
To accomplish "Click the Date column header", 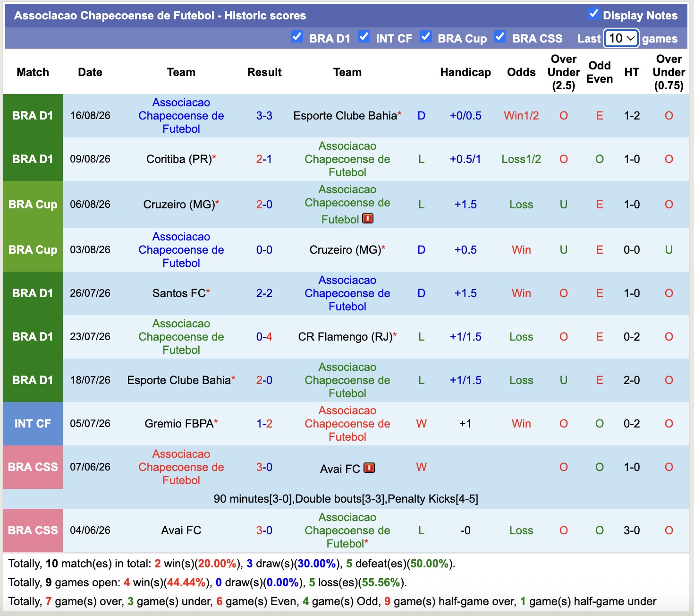I will click(90, 72).
